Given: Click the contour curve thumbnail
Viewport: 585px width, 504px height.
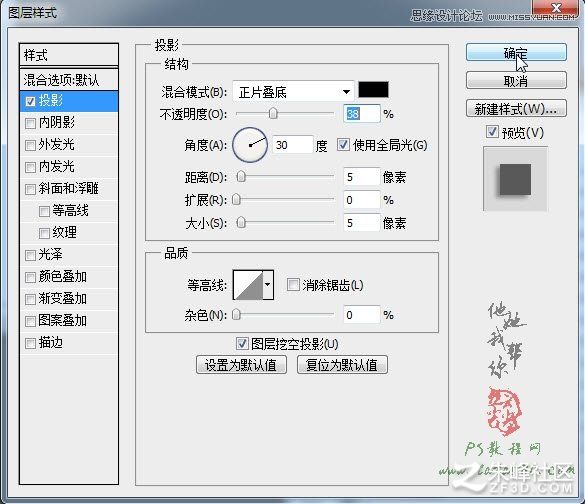Looking at the screenshot, I should coord(248,285).
